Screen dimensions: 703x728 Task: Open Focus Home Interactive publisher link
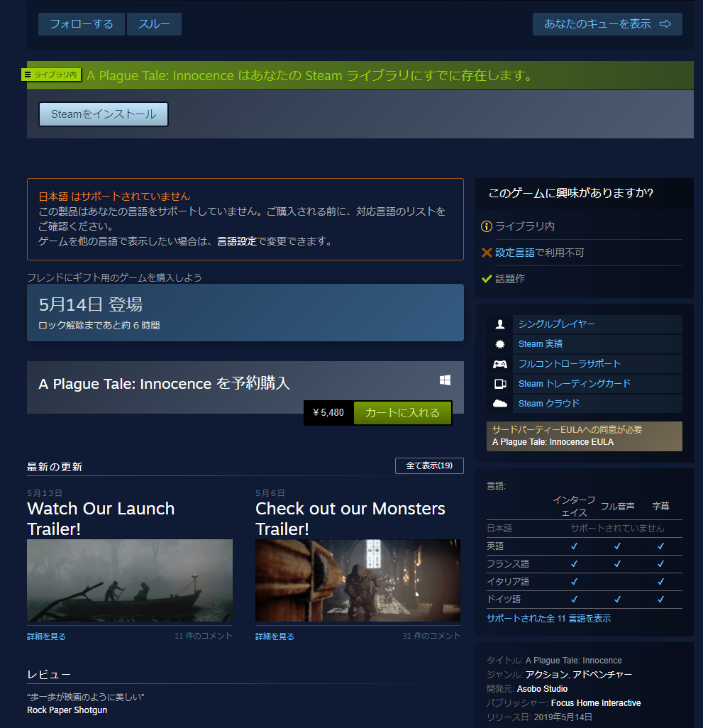click(x=596, y=703)
